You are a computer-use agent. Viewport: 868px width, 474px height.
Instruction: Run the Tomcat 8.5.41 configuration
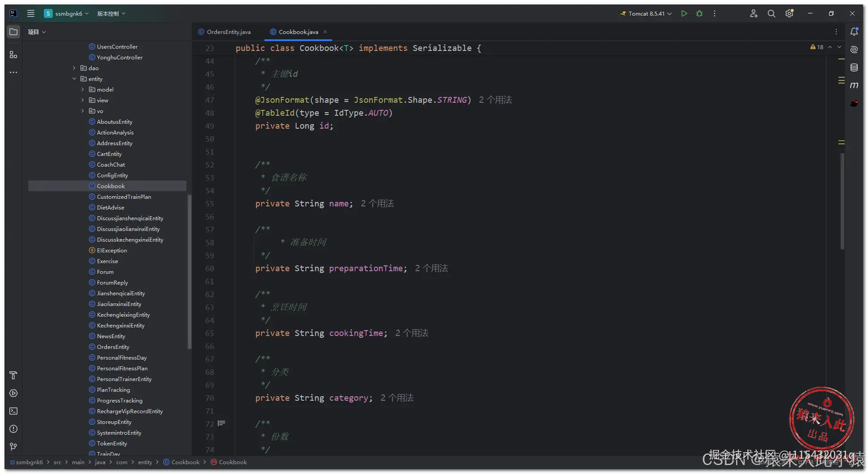pyautogui.click(x=684, y=13)
